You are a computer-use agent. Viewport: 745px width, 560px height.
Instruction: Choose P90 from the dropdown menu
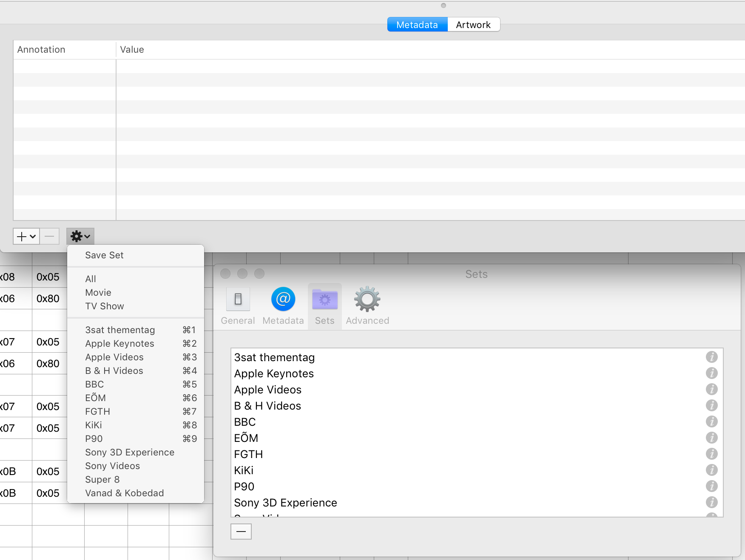[136, 439]
